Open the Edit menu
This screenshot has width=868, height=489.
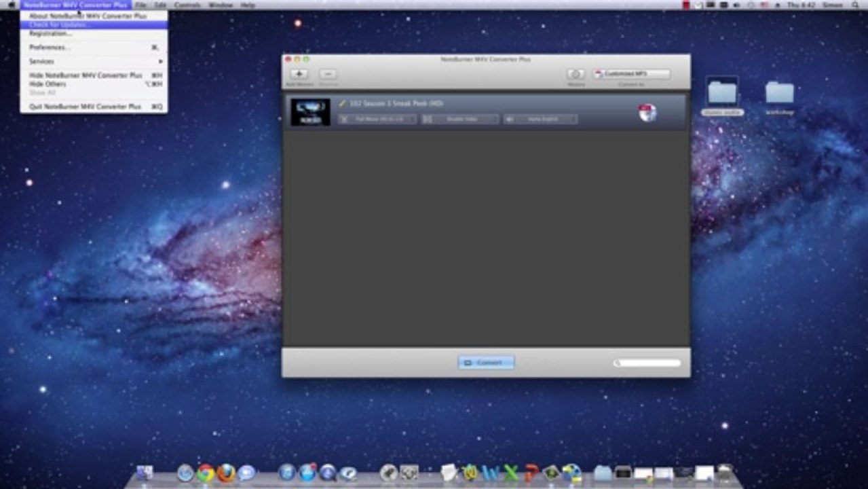[160, 5]
